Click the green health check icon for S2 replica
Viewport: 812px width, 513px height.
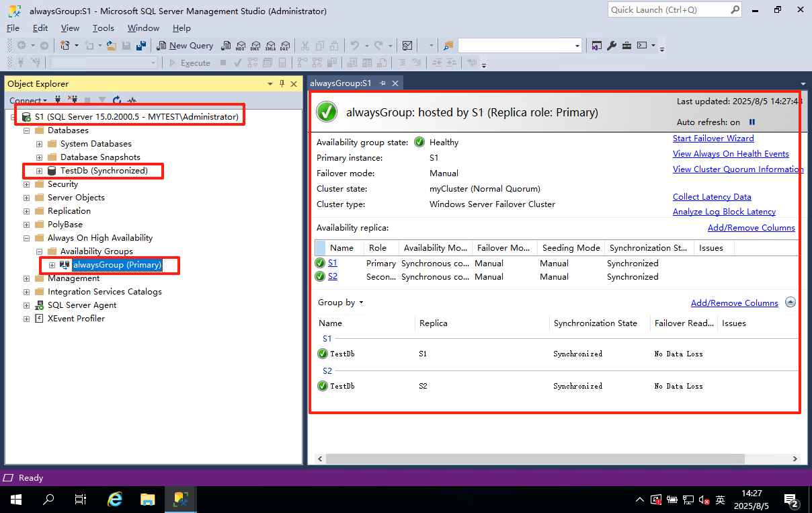pos(320,276)
